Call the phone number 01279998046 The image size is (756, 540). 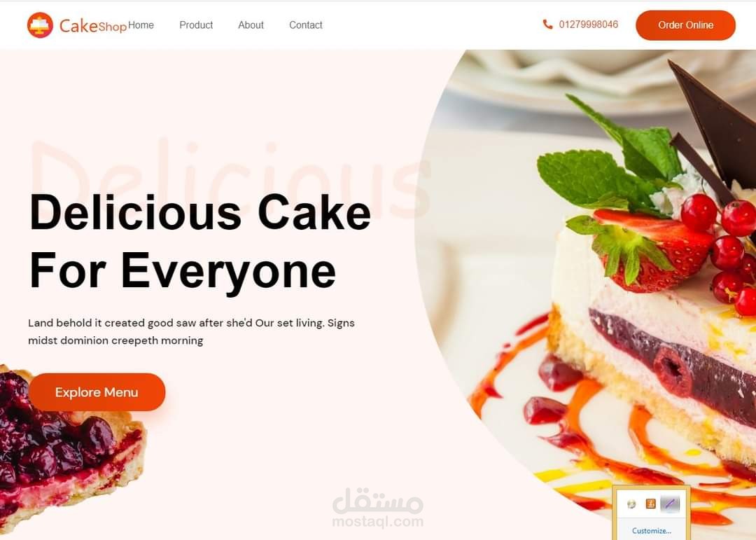click(x=588, y=25)
